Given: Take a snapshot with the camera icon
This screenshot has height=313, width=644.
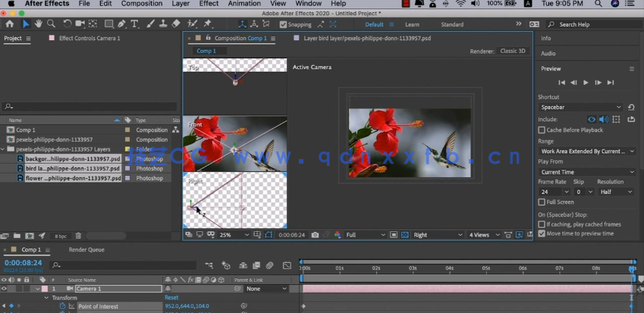Looking at the screenshot, I should [x=315, y=235].
